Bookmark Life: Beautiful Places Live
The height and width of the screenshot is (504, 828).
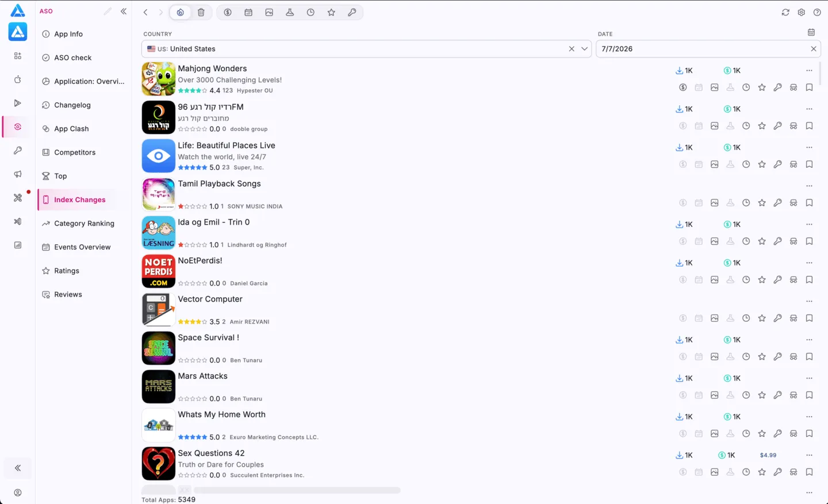809,164
